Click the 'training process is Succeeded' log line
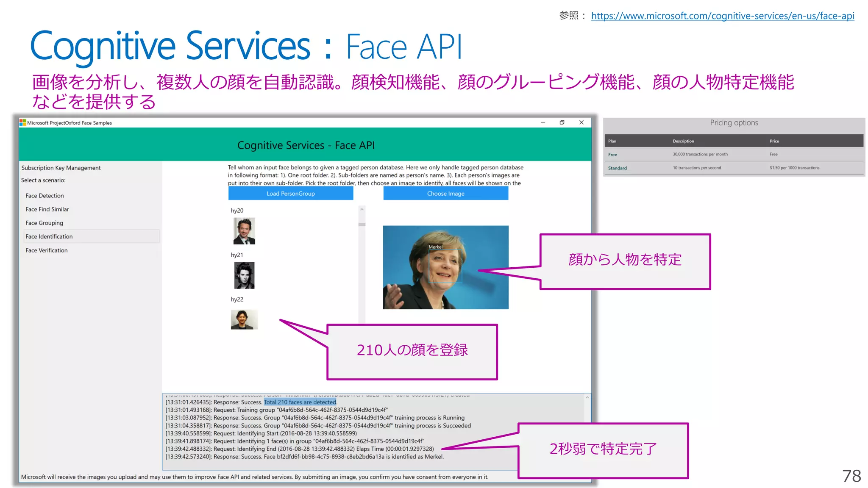Image resolution: width=868 pixels, height=488 pixels. coord(318,426)
